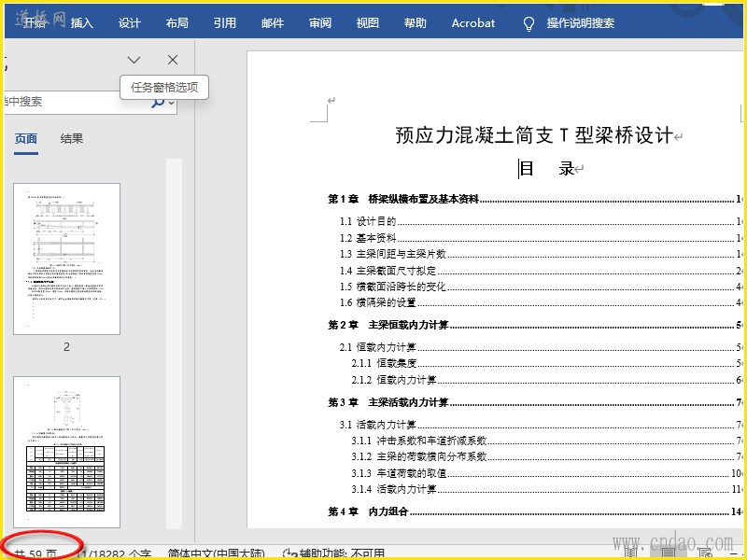The width and height of the screenshot is (747, 560).
Task: Open the 帮助 ribbon tab
Action: tap(415, 22)
